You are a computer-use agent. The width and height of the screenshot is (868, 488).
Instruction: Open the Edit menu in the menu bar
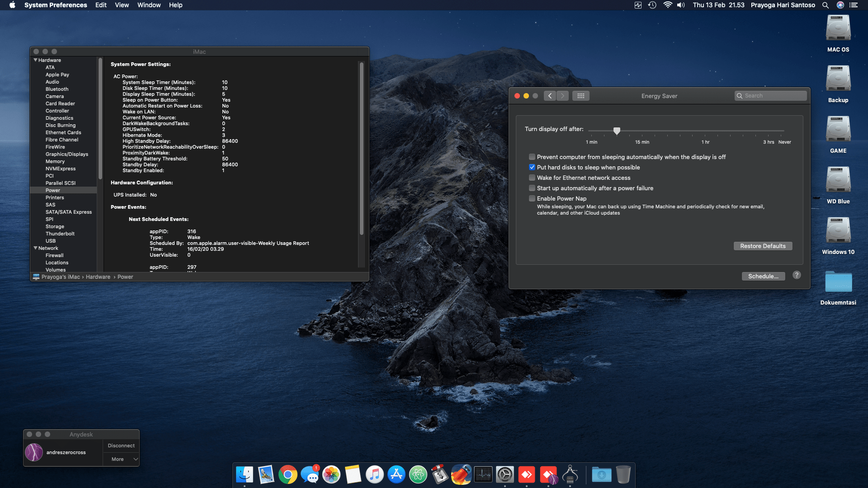(100, 5)
